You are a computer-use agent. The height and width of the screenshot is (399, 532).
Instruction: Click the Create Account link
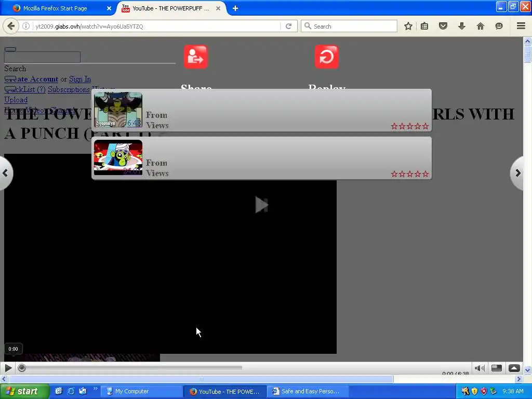[x=31, y=79]
